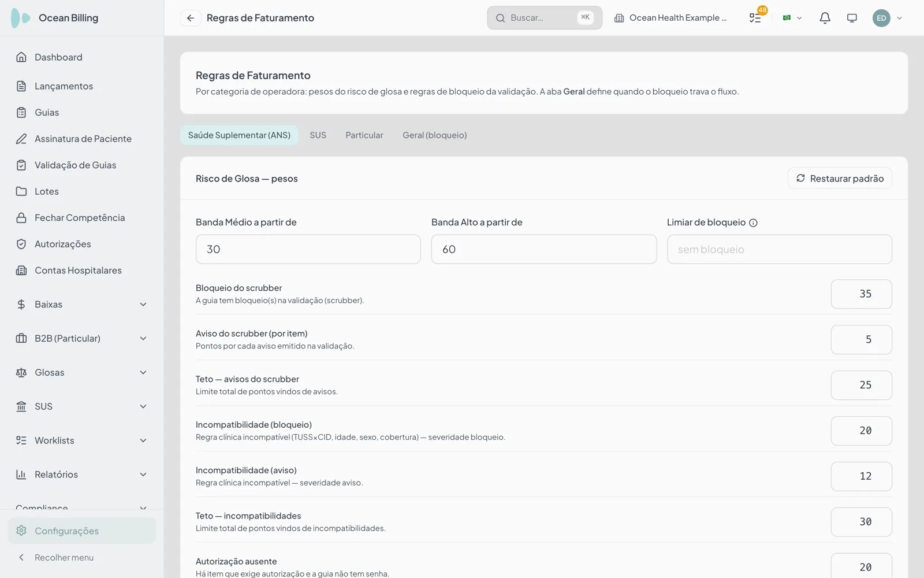Image resolution: width=924 pixels, height=578 pixels.
Task: Open the tasks list icon with 48 badge
Action: (755, 18)
